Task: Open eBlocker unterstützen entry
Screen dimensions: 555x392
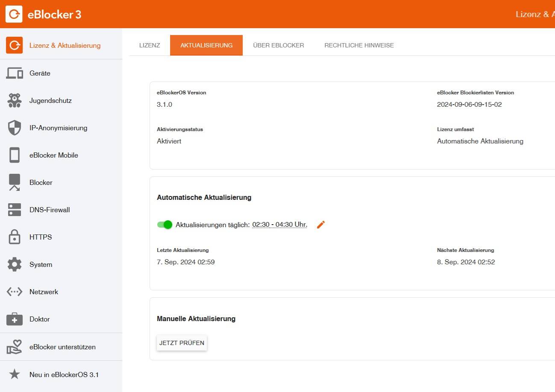Action: [61, 347]
